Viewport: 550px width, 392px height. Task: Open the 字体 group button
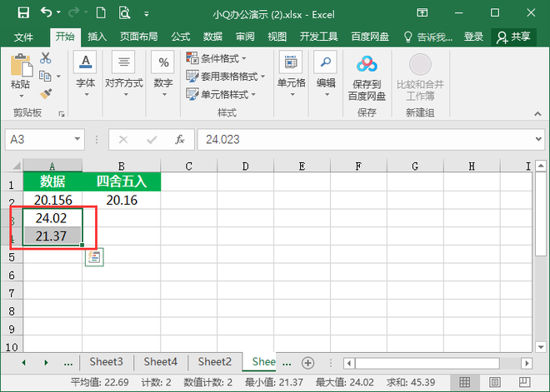(x=86, y=74)
